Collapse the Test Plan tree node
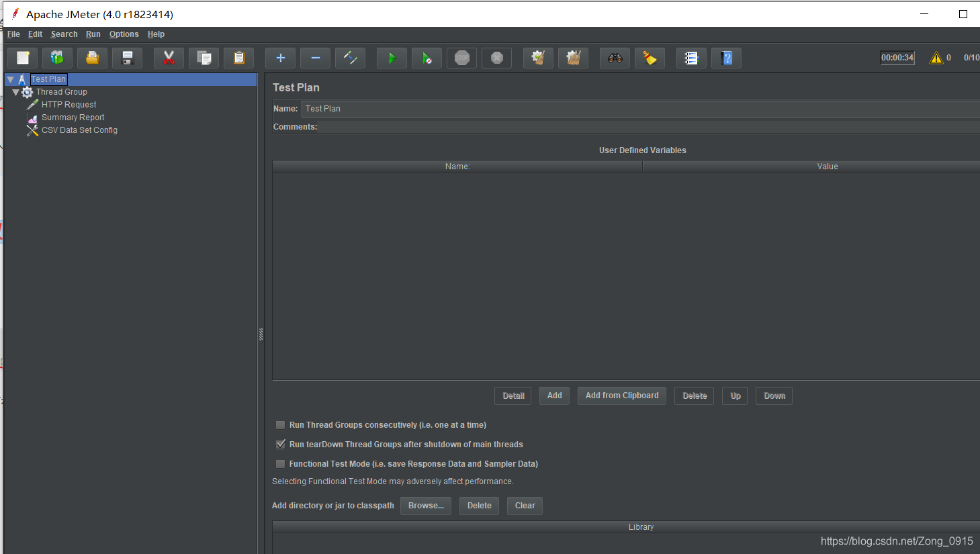 tap(10, 79)
